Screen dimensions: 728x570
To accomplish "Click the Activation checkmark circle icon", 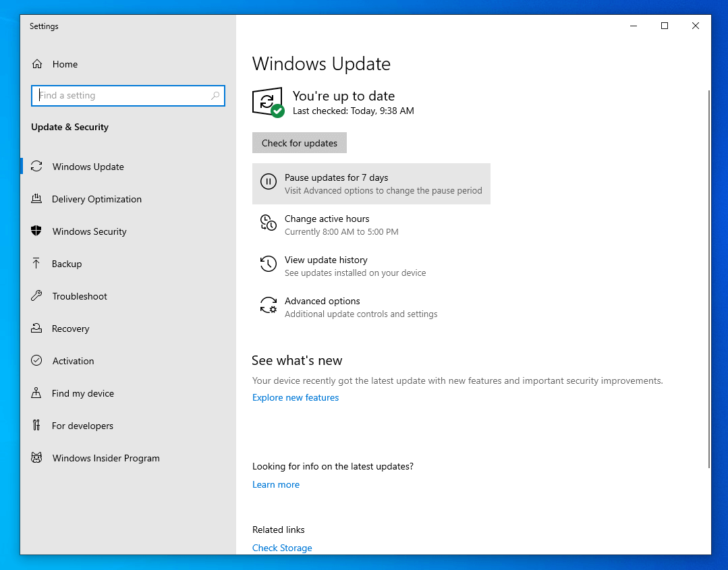I will [36, 360].
